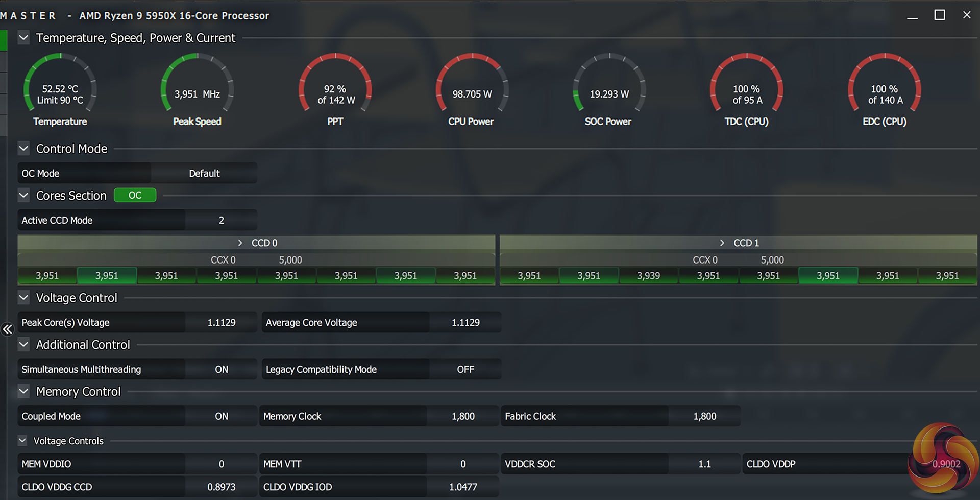Click the MEM VDDIO value field

pos(222,464)
